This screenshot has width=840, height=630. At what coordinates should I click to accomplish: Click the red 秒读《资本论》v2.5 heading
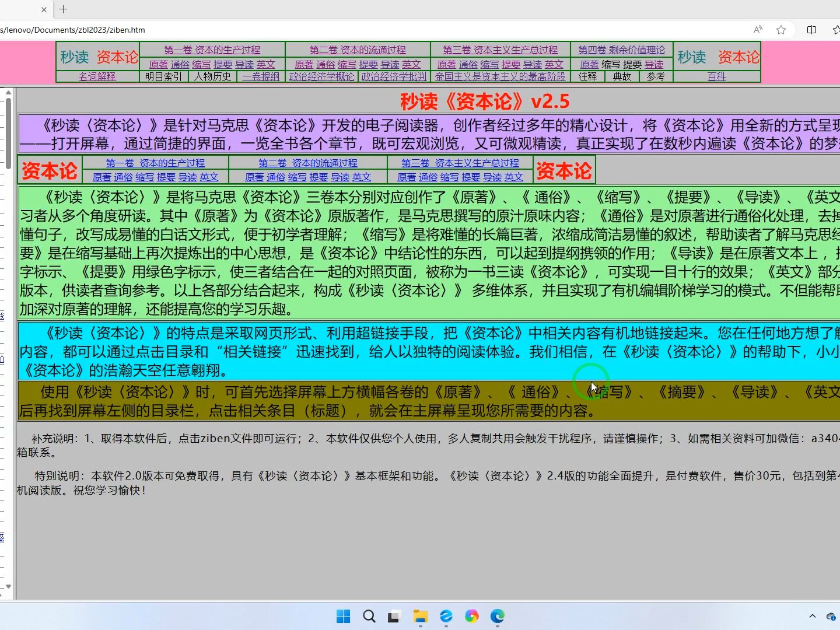(485, 101)
